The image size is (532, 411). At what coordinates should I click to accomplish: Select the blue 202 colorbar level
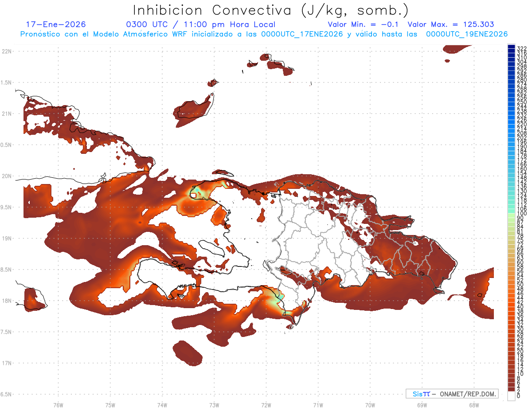[x=511, y=137]
